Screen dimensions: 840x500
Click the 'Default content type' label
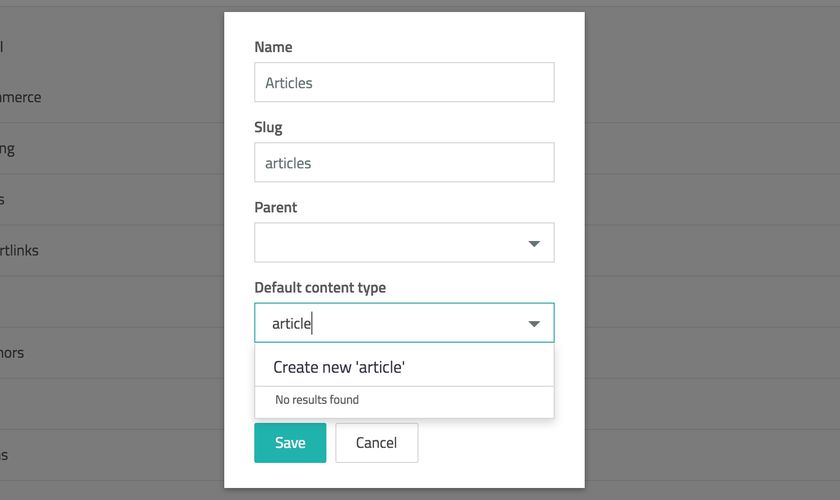pyautogui.click(x=320, y=288)
